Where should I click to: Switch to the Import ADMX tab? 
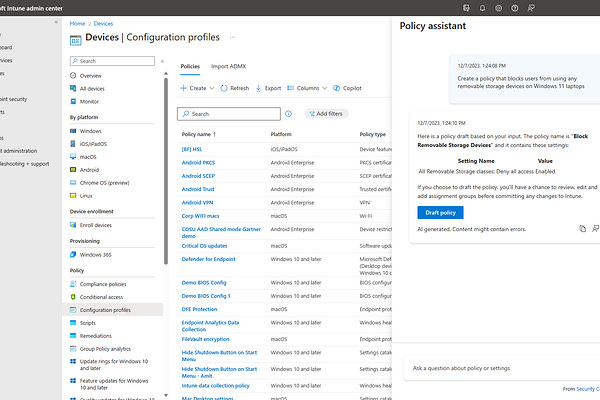coord(228,66)
